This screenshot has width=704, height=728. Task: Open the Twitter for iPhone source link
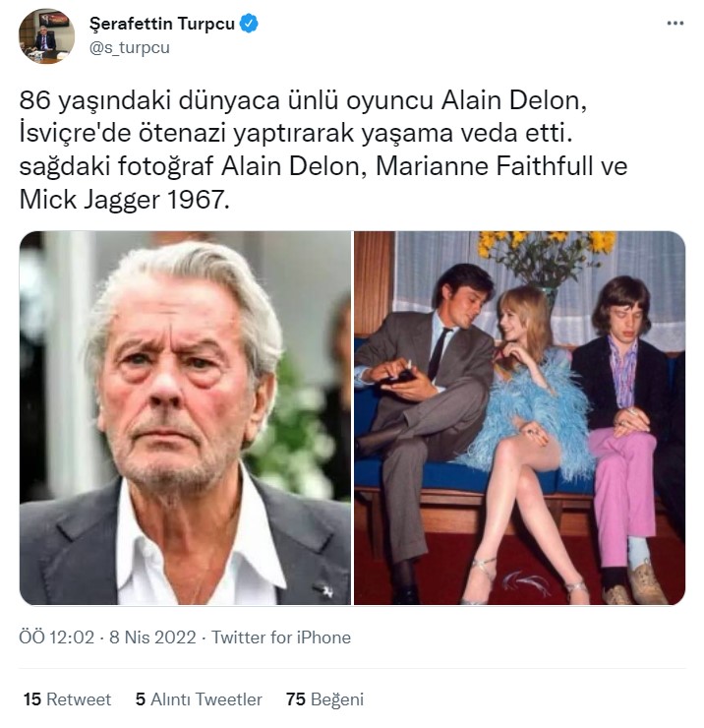pyautogui.click(x=281, y=637)
